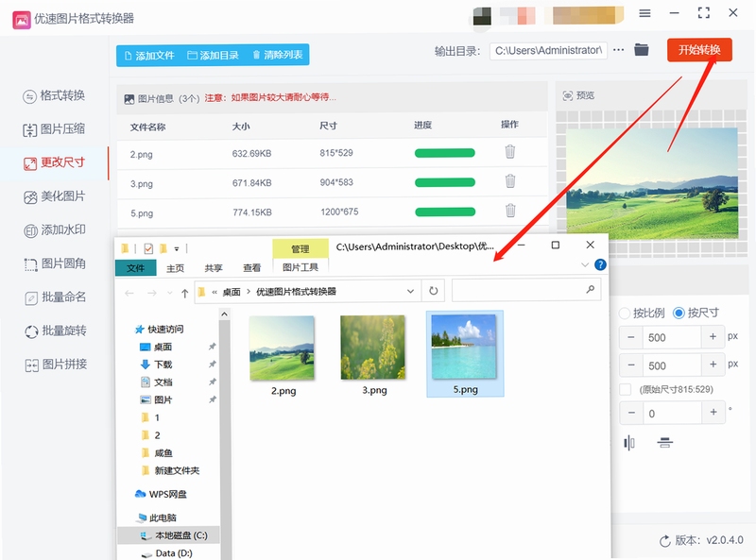Decrease width value with minus button
Screen dimensions: 756x560
point(630,337)
